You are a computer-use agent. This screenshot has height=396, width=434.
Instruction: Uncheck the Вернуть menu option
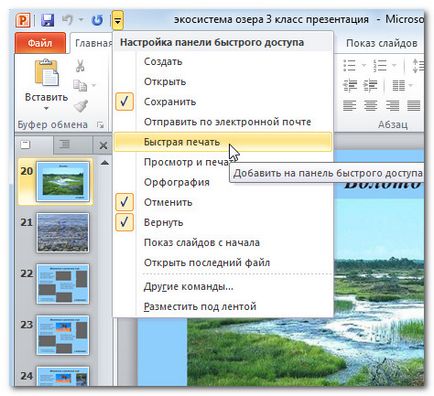pos(223,222)
